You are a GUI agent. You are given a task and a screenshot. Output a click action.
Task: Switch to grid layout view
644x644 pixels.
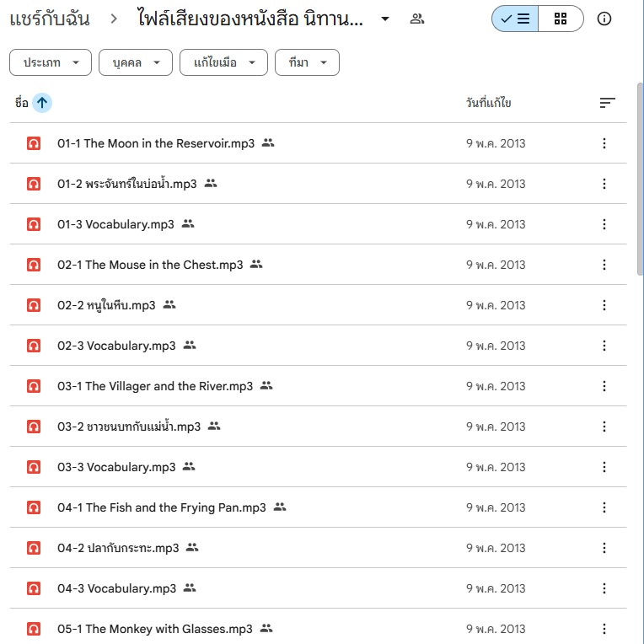[x=561, y=19]
